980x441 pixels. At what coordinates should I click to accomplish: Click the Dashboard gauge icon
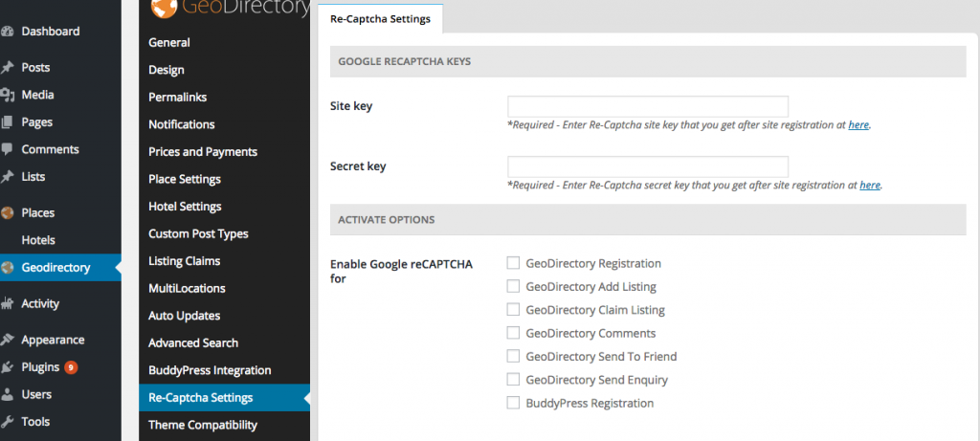tap(7, 32)
